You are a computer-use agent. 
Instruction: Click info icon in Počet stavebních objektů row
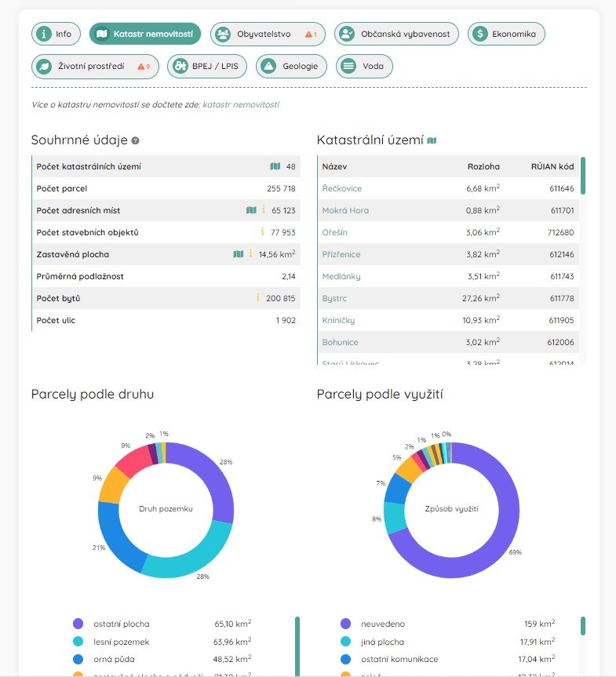(262, 231)
